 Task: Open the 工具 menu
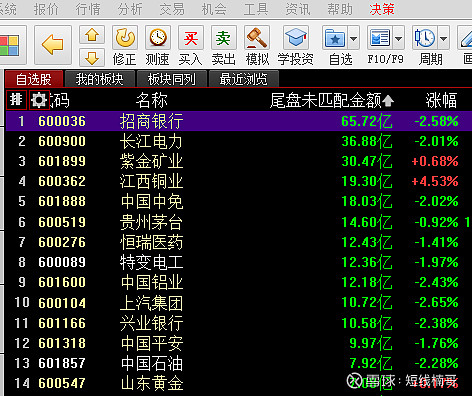pyautogui.click(x=256, y=9)
